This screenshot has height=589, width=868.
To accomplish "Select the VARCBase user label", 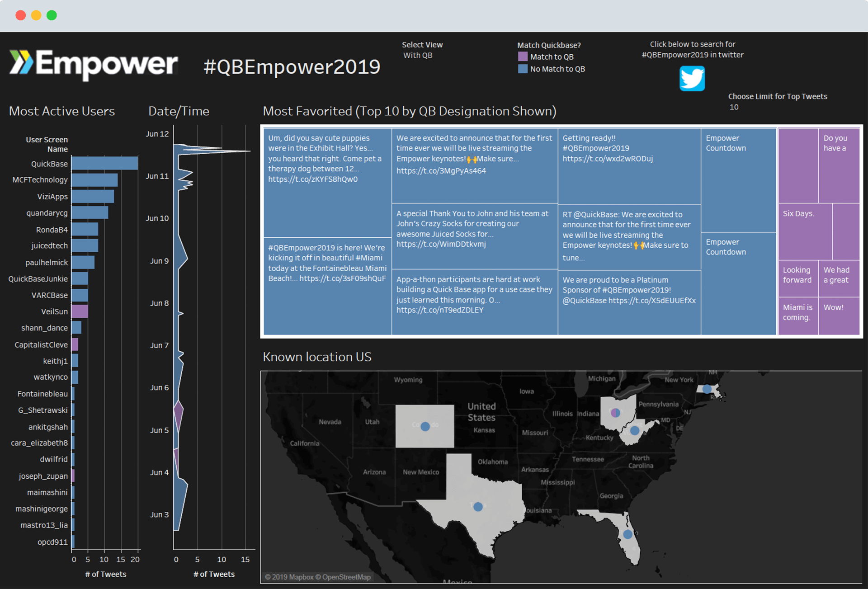I will pos(50,295).
